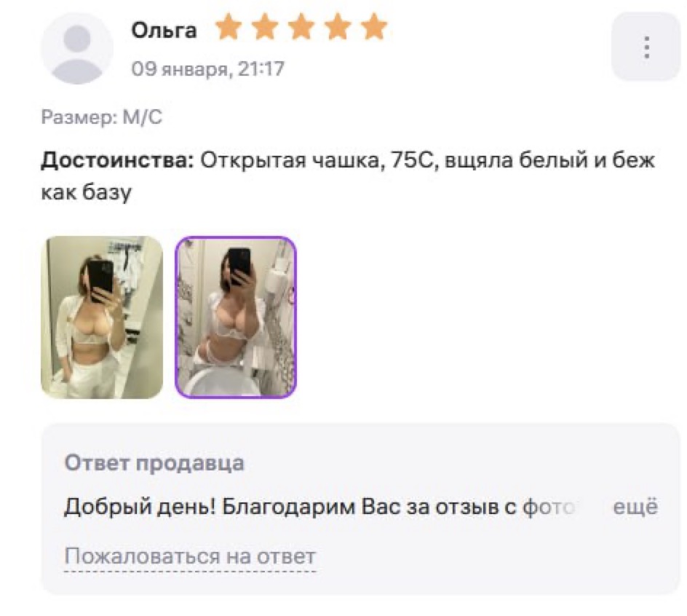
Task: Open the three-dot review options menu
Action: (646, 47)
